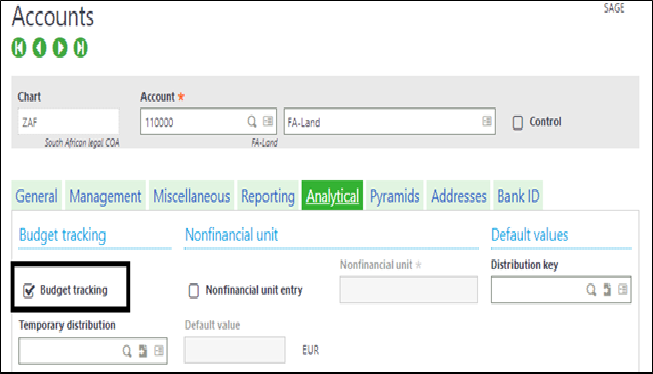The height and width of the screenshot is (374, 653).
Task: Search Distribution key with magnifier icon
Action: point(591,289)
